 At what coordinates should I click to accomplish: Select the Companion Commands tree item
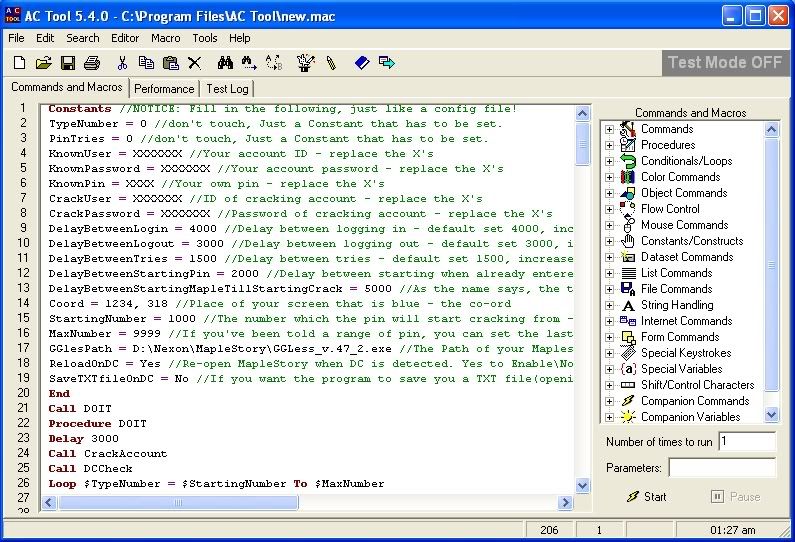tap(695, 401)
